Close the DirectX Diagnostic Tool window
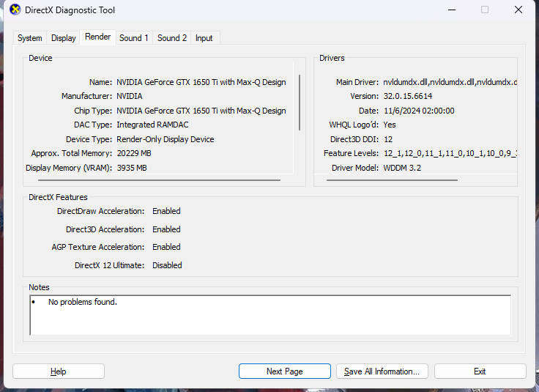The image size is (539, 392). [x=518, y=10]
